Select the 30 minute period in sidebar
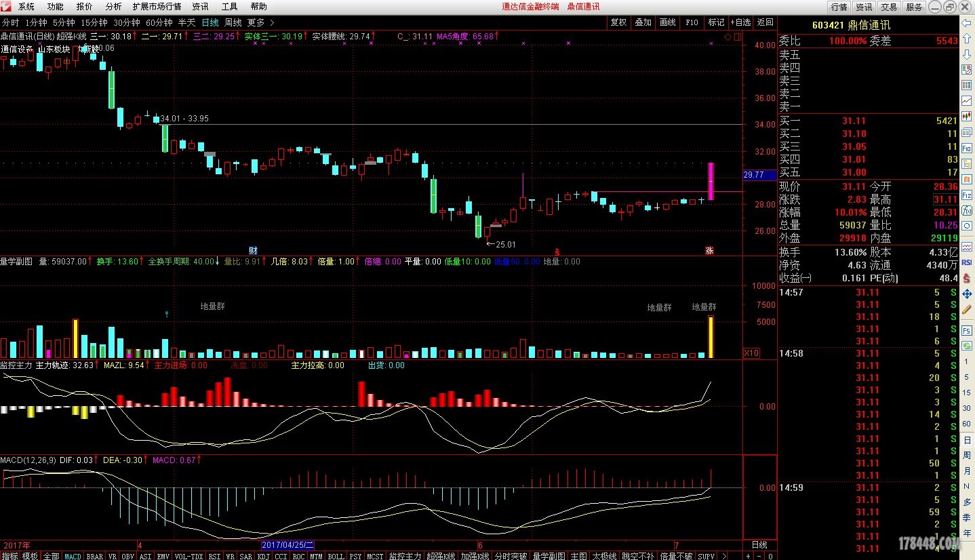 pyautogui.click(x=967, y=408)
